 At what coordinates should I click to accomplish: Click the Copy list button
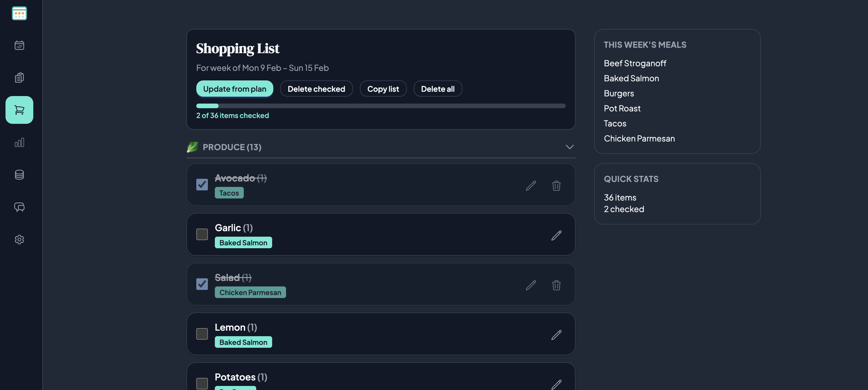pyautogui.click(x=383, y=89)
